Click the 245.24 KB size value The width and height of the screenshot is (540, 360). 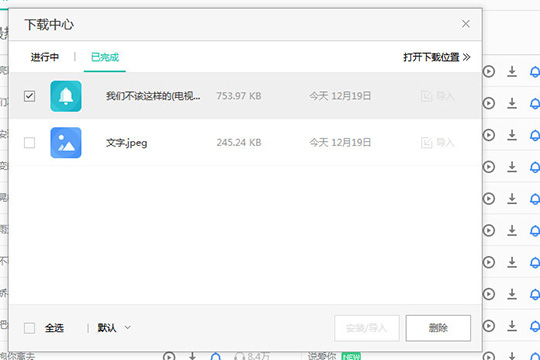[239, 142]
